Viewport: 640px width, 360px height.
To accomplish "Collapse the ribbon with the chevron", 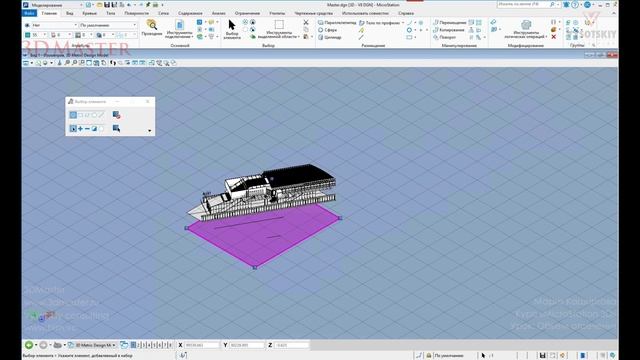I will pos(614,13).
